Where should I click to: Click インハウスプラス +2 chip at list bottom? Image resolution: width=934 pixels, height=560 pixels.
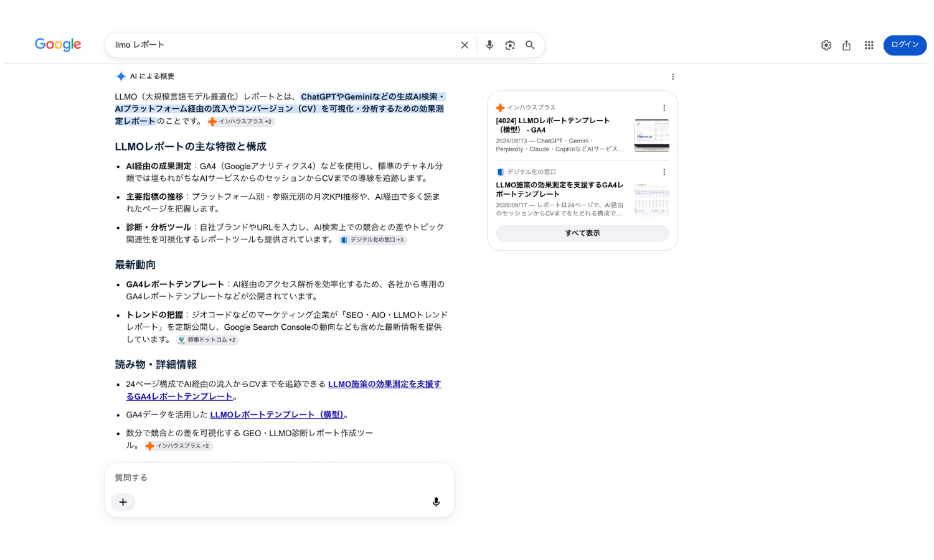(179, 446)
